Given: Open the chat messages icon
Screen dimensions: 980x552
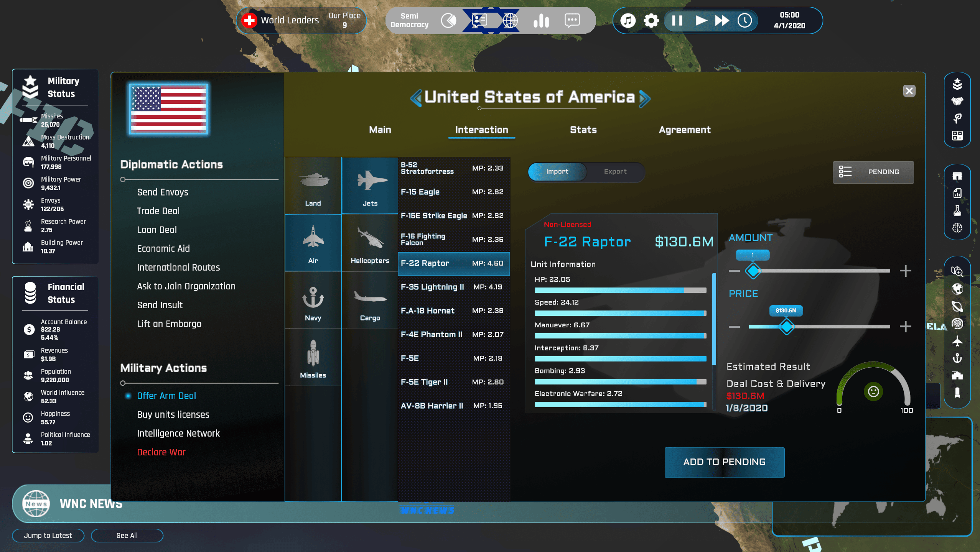Looking at the screenshot, I should 572,20.
